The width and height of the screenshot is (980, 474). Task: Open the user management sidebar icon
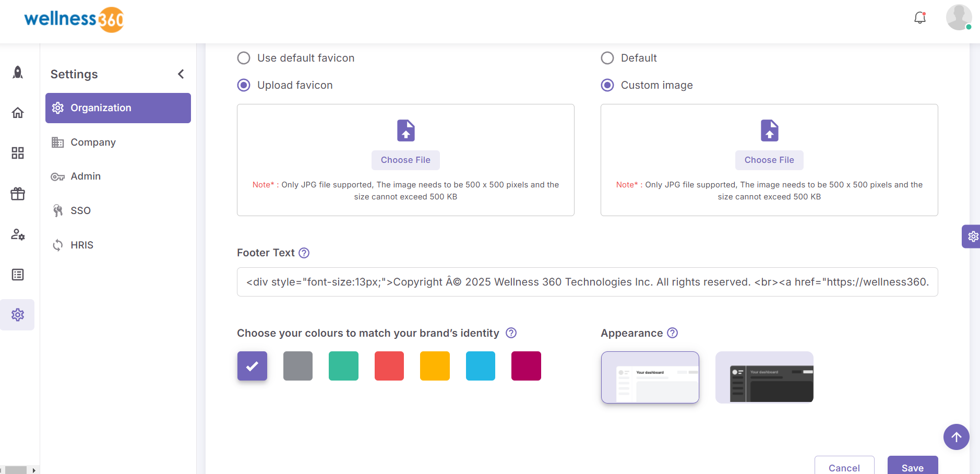click(18, 234)
